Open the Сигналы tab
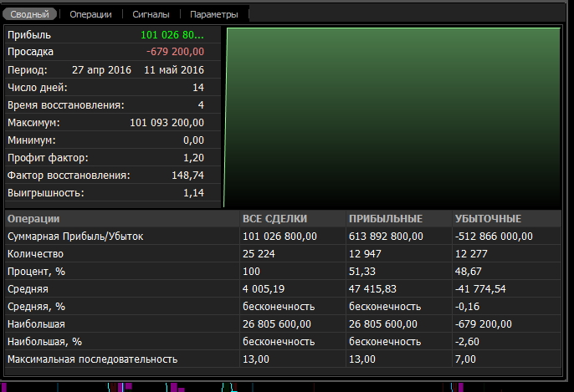The image size is (574, 392). pos(151,14)
